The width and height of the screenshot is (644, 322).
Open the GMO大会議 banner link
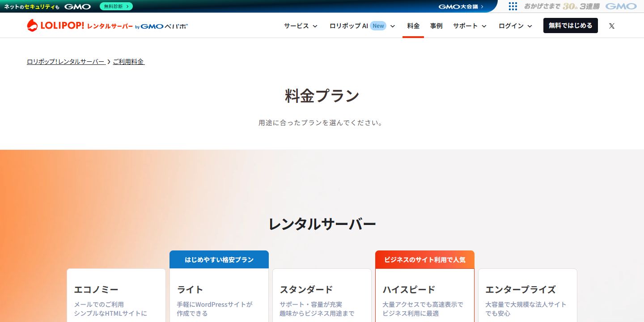tap(461, 6)
